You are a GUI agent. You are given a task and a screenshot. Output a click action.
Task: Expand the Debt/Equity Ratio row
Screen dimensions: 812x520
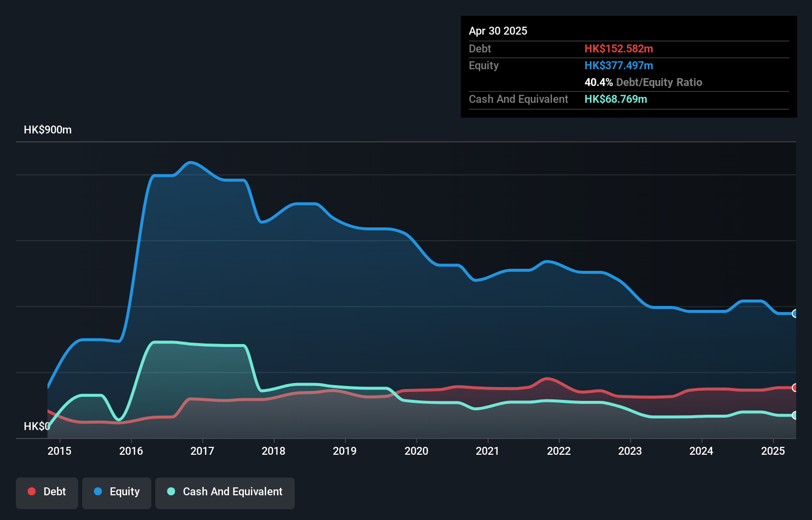(x=643, y=83)
